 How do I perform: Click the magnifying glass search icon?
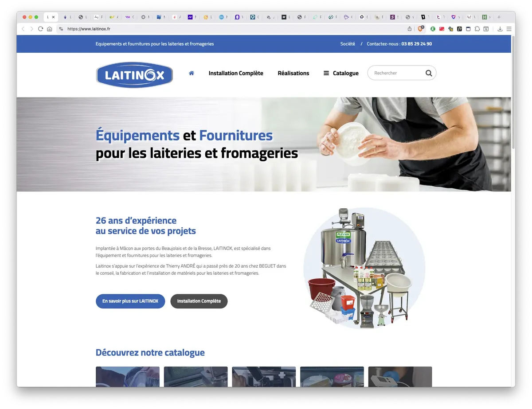[x=429, y=73]
